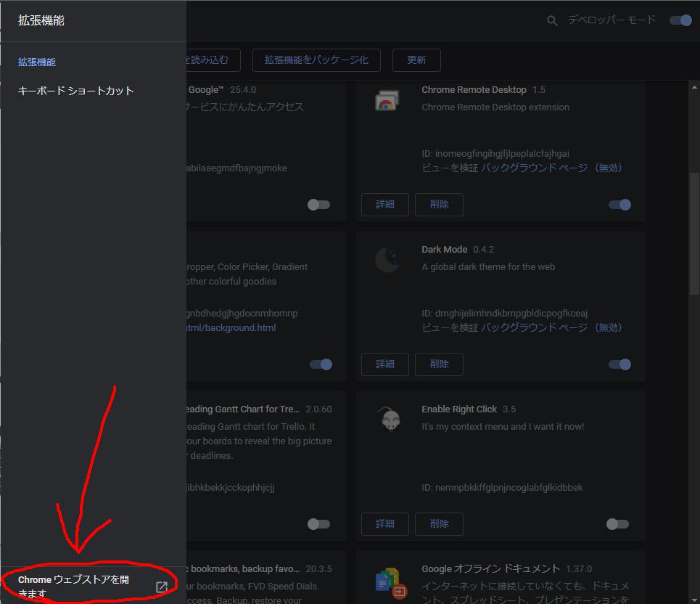Viewport: 700px width, 604px height.
Task: Click 削除 for the Dark Mode extension
Action: [x=439, y=364]
